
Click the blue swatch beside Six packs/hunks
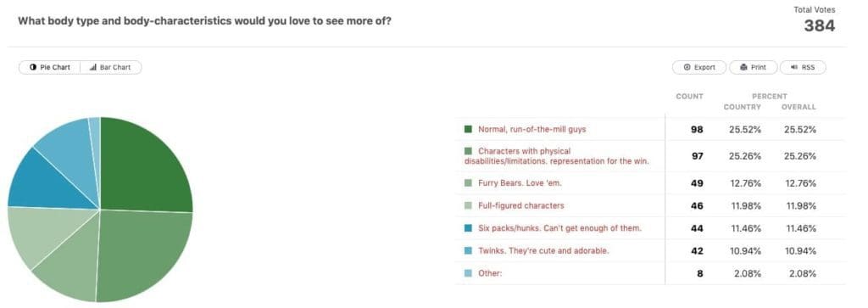coord(468,227)
